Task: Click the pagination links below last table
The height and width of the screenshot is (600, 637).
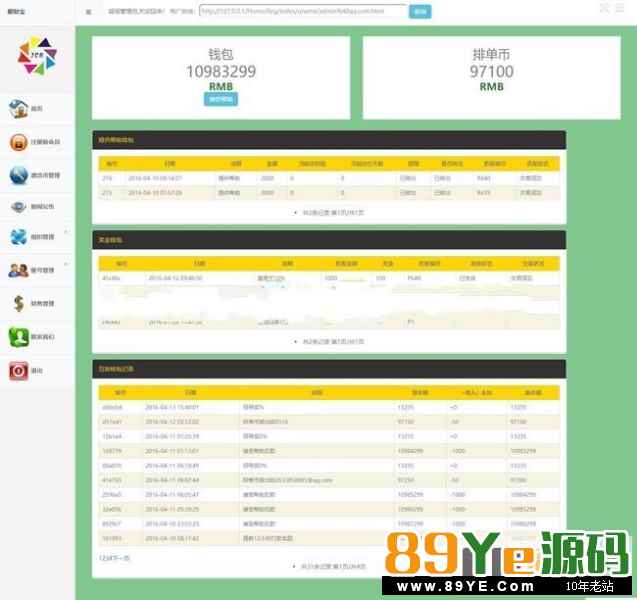Action: click(x=114, y=558)
